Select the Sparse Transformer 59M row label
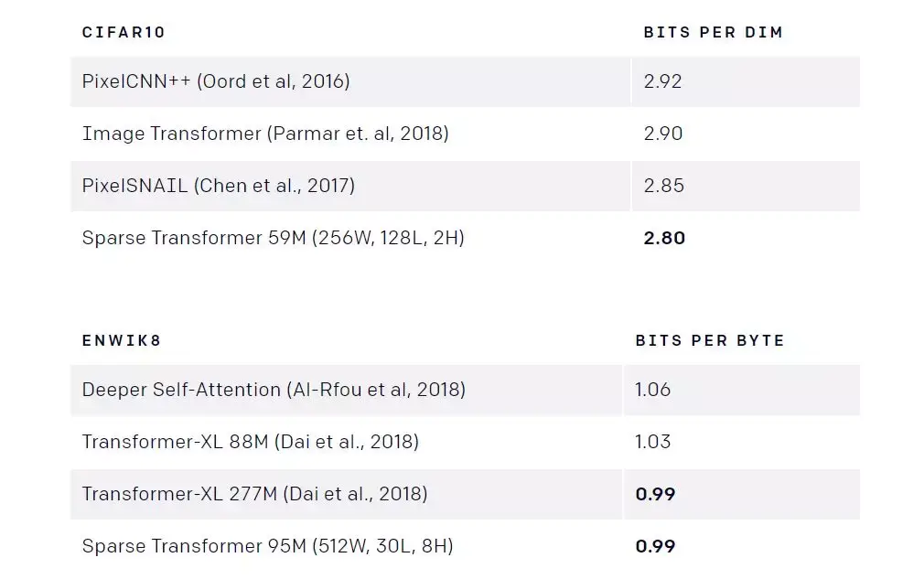This screenshot has width=924, height=579. click(274, 238)
